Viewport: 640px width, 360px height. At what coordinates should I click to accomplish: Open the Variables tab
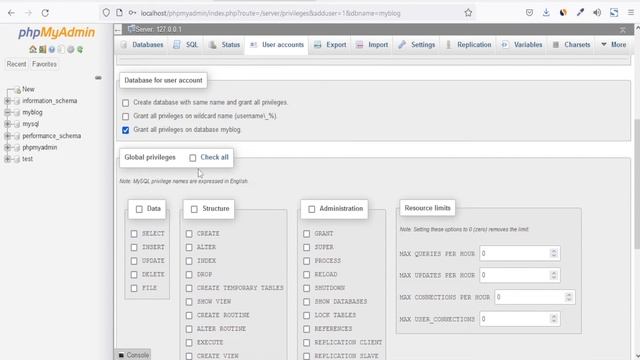coord(522,45)
